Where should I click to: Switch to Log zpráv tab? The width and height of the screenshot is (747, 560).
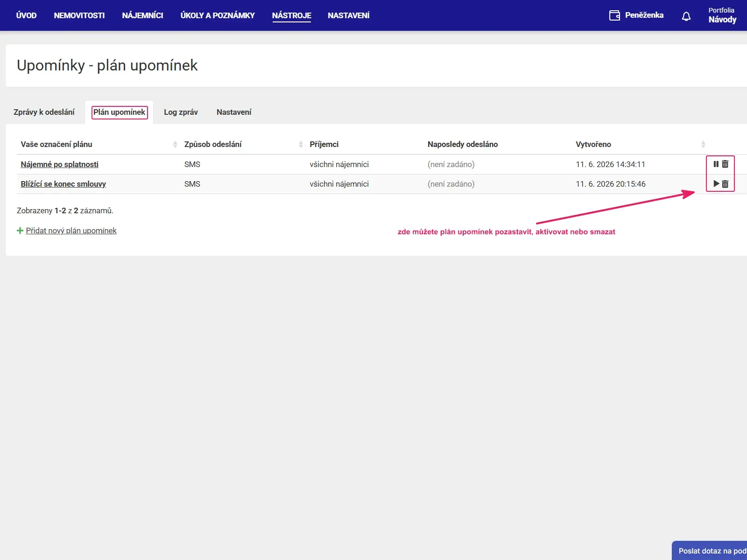181,112
